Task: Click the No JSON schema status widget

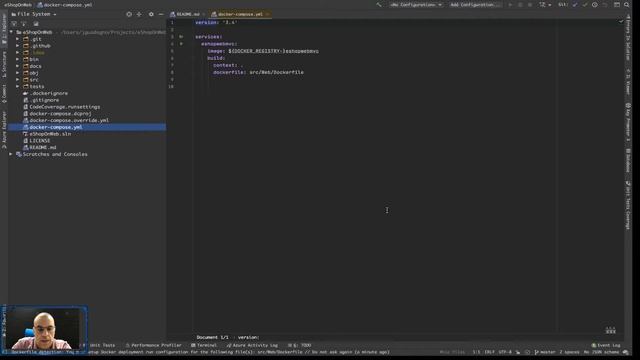Action: tap(601, 352)
